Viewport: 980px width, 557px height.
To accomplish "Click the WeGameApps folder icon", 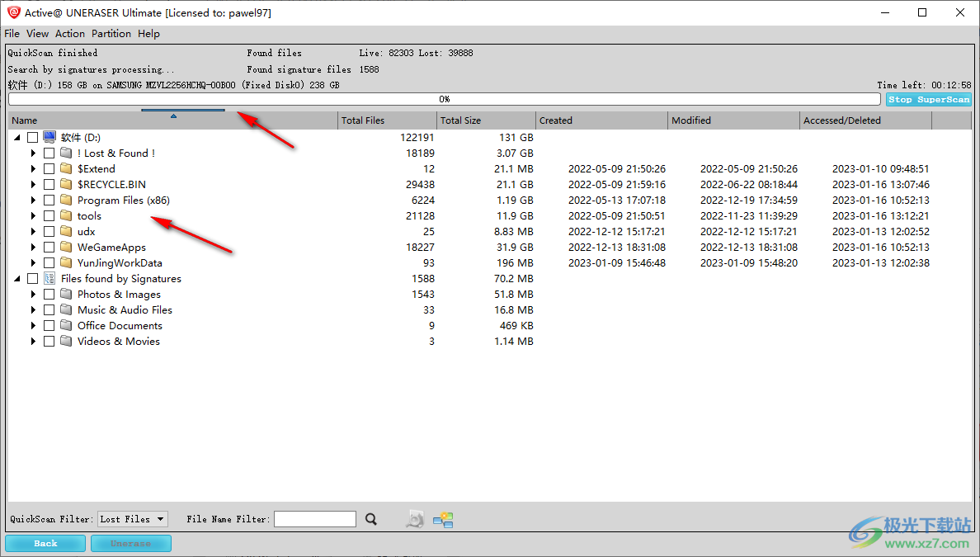I will [66, 247].
